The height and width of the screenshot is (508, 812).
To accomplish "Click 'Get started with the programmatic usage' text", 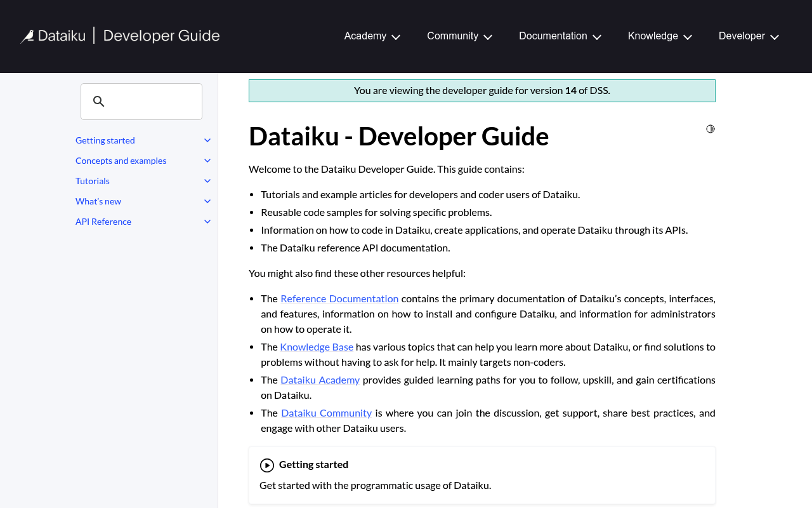I will click(375, 485).
